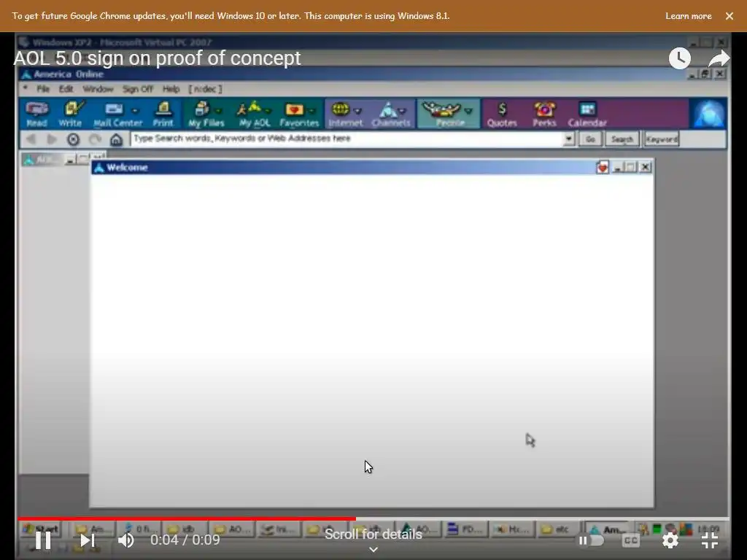Click the Windows Start button in video
Screen dimensions: 747x560
pyautogui.click(x=41, y=529)
